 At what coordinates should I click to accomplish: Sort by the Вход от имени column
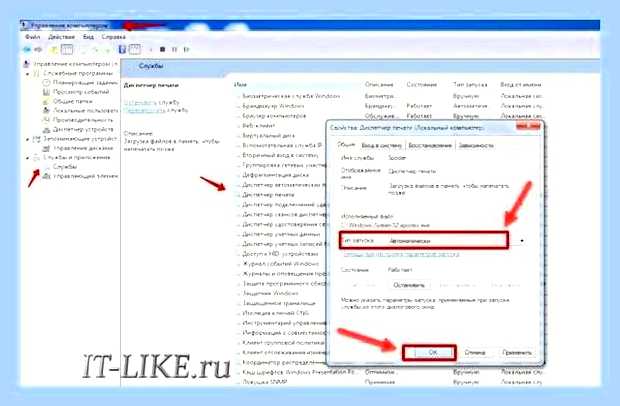(x=521, y=85)
